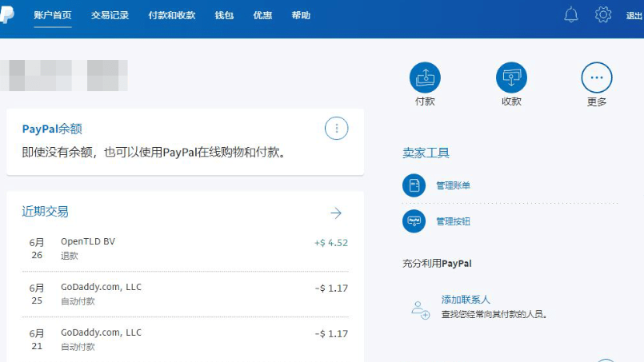Screen dimensions: 644x362
Task: Open the PayPal余额 link
Action: click(x=52, y=129)
